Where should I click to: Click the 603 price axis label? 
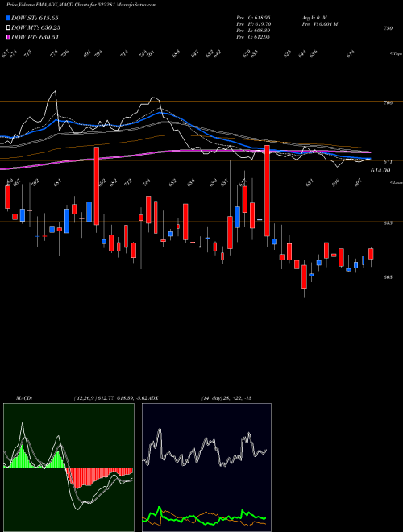click(x=388, y=277)
